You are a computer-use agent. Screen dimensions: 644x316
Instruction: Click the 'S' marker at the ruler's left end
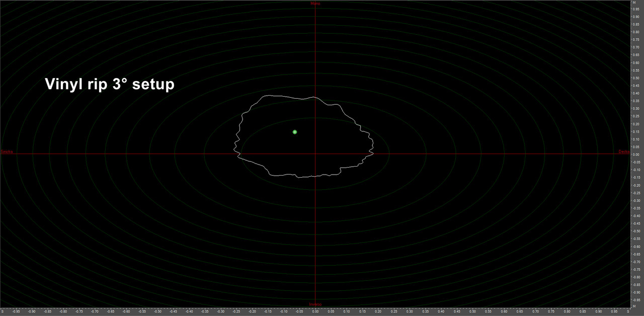point(2,312)
